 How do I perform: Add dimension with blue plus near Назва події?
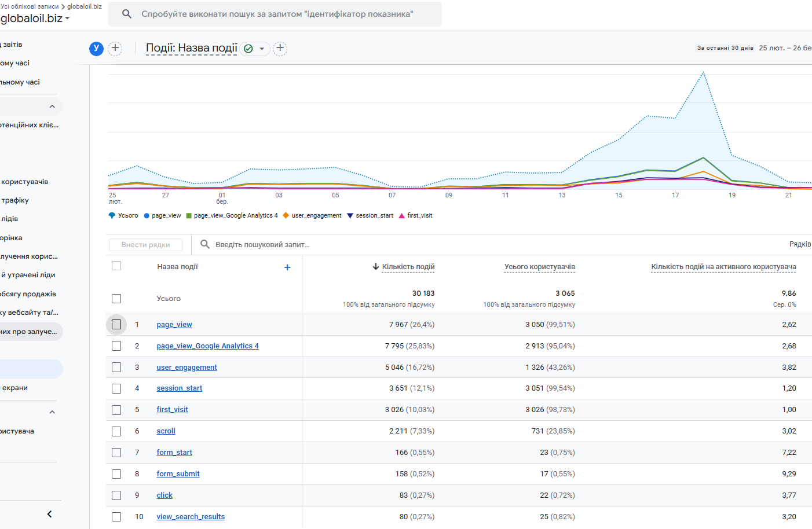coord(287,267)
